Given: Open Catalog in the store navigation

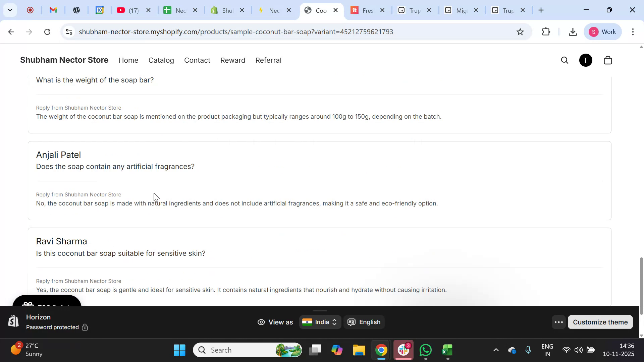Looking at the screenshot, I should [x=161, y=60].
